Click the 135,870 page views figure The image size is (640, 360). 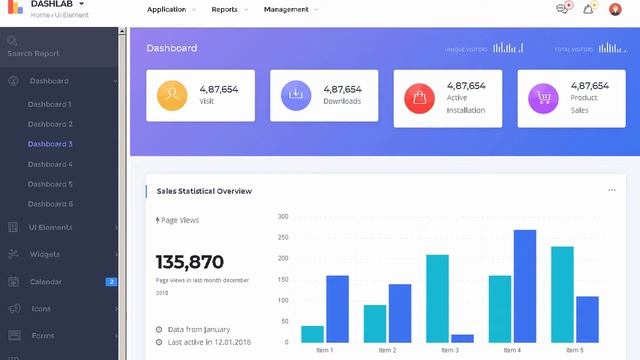pyautogui.click(x=190, y=262)
